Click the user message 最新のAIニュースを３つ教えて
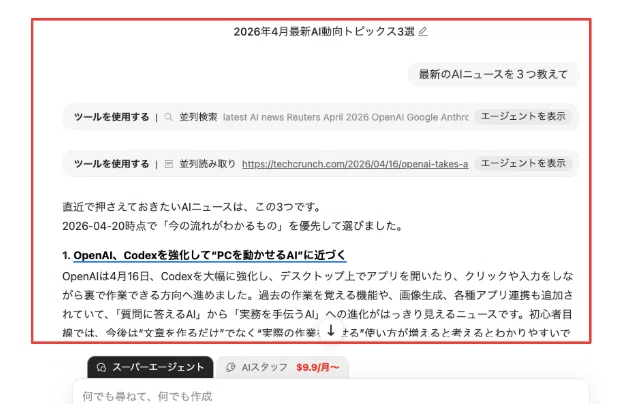This screenshot has height=410, width=633. tap(493, 74)
